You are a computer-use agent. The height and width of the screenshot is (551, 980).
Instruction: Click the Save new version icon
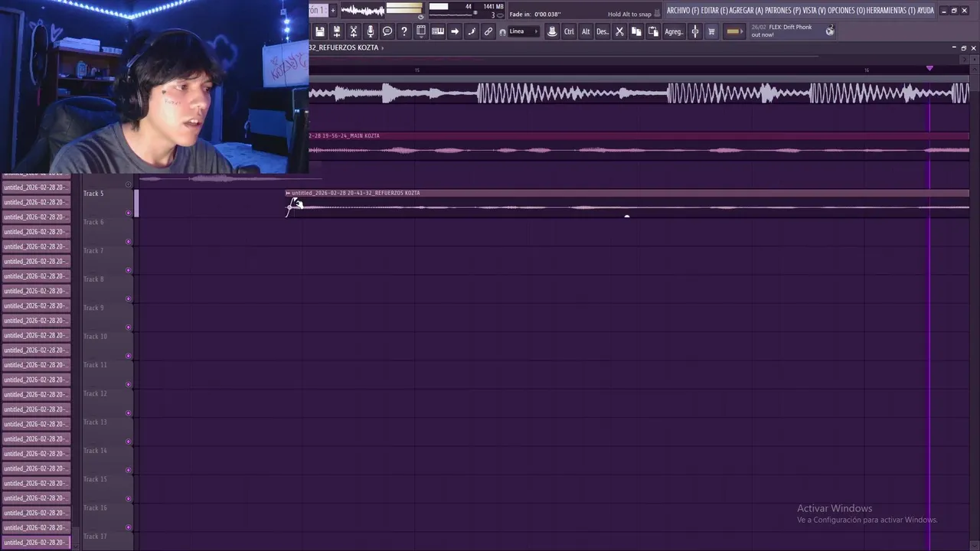tap(337, 31)
